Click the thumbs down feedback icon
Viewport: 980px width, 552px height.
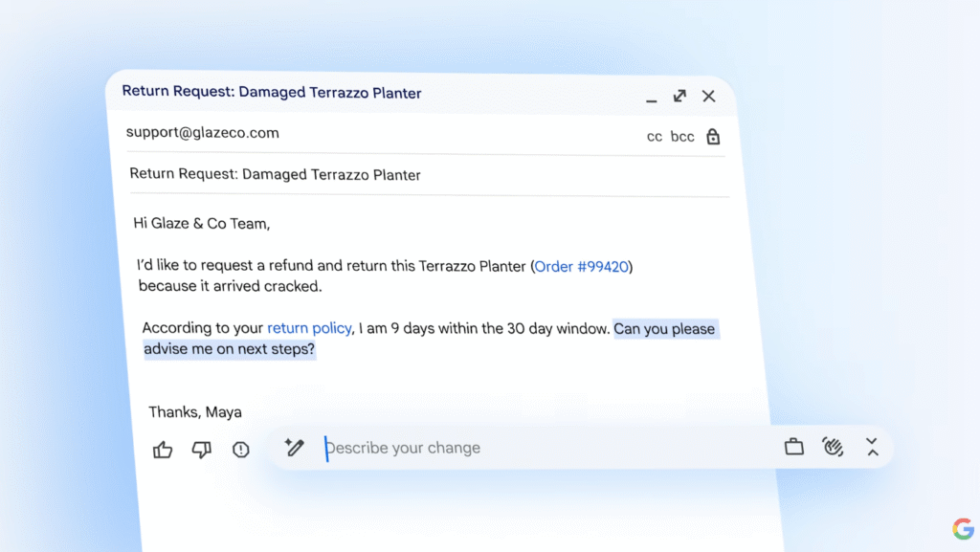pyautogui.click(x=201, y=450)
